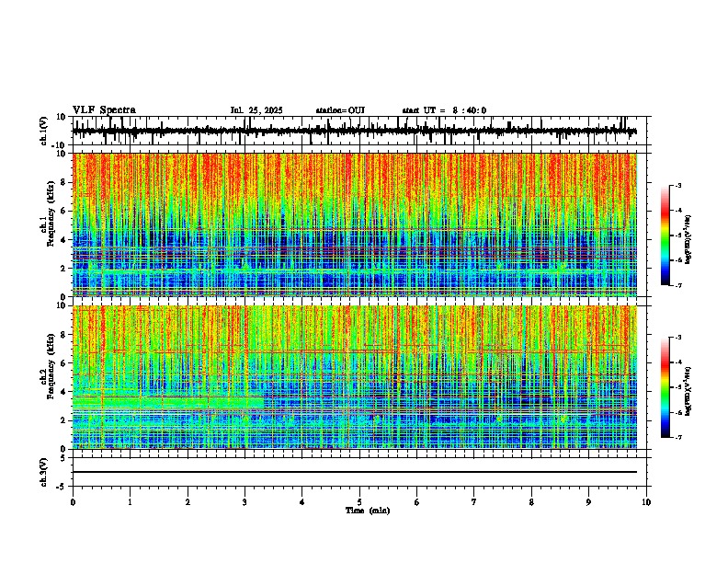Select the date text "Jul. 25, 2025"

point(256,110)
